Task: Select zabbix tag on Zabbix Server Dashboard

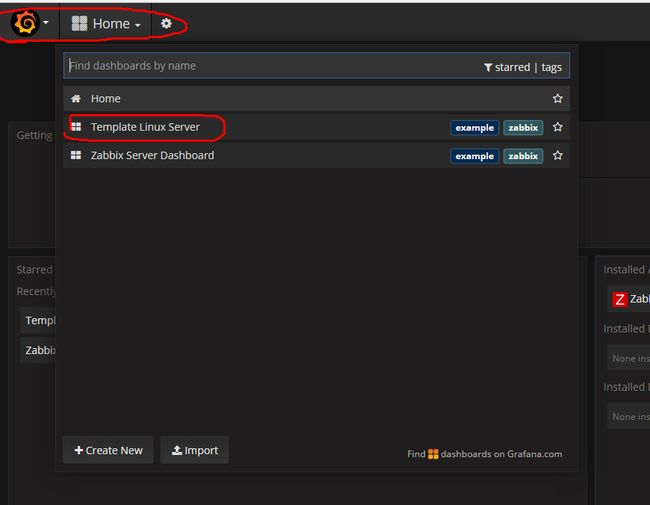Action: click(523, 156)
